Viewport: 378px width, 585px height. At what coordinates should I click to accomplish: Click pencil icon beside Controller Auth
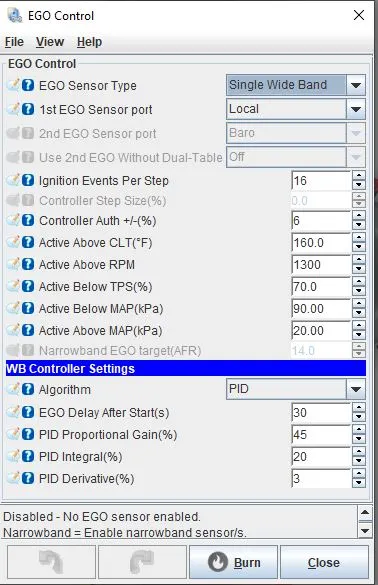pos(13,220)
